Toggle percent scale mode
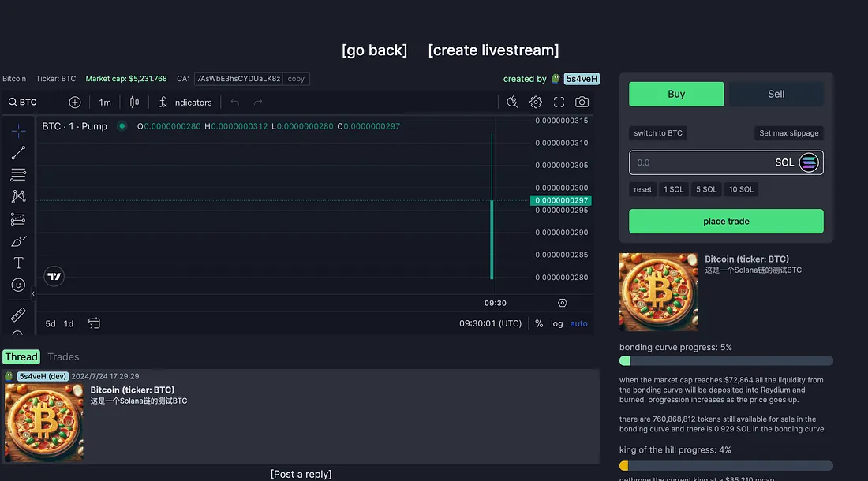The width and height of the screenshot is (868, 481). coord(539,323)
